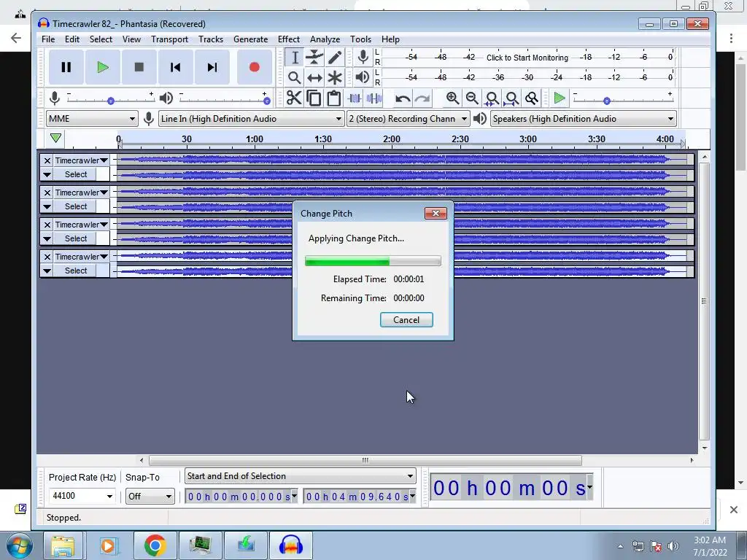Viewport: 747px width, 560px height.
Task: Cancel the Change Pitch operation
Action: tap(406, 320)
